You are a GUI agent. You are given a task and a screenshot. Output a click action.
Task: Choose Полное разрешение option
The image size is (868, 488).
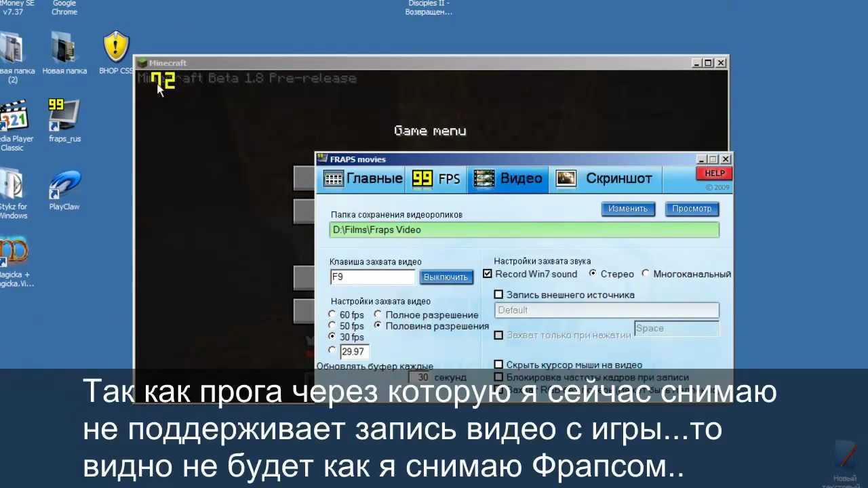(x=378, y=314)
